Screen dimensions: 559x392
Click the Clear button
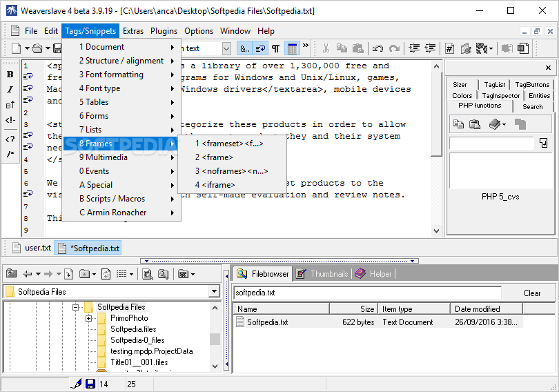point(532,293)
